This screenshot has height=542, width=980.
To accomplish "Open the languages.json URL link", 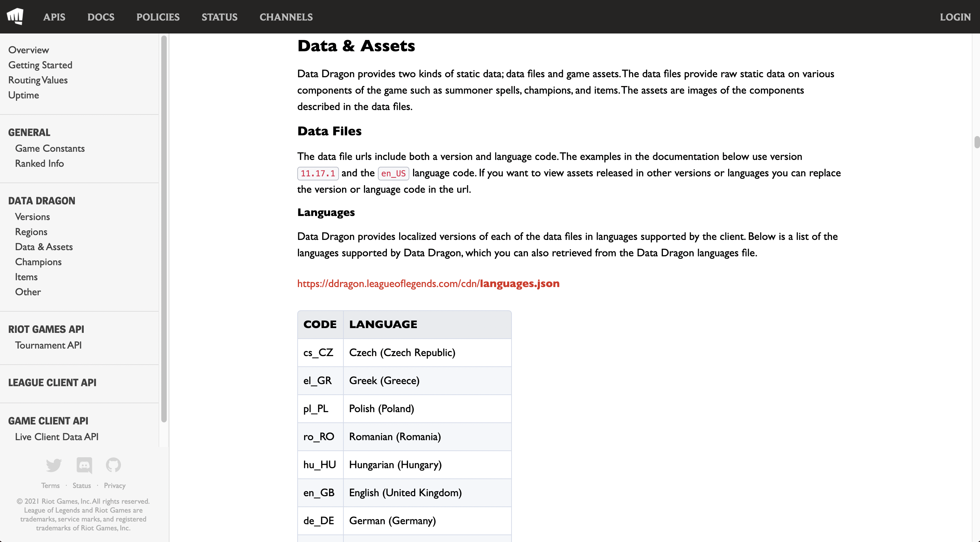I will pos(428,284).
